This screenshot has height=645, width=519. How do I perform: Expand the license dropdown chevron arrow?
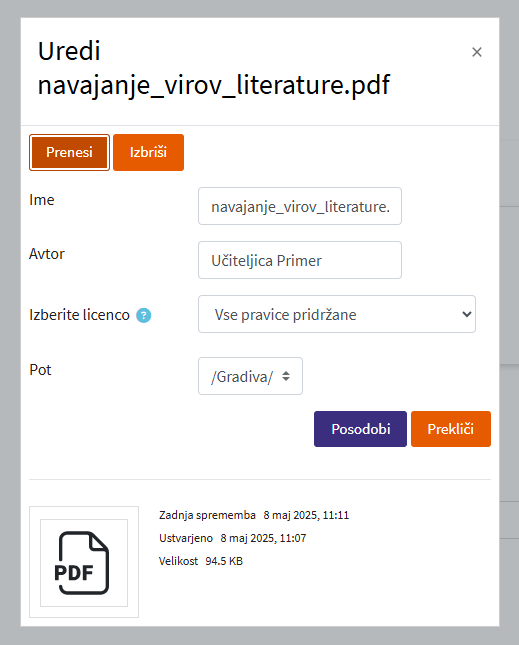(466, 314)
